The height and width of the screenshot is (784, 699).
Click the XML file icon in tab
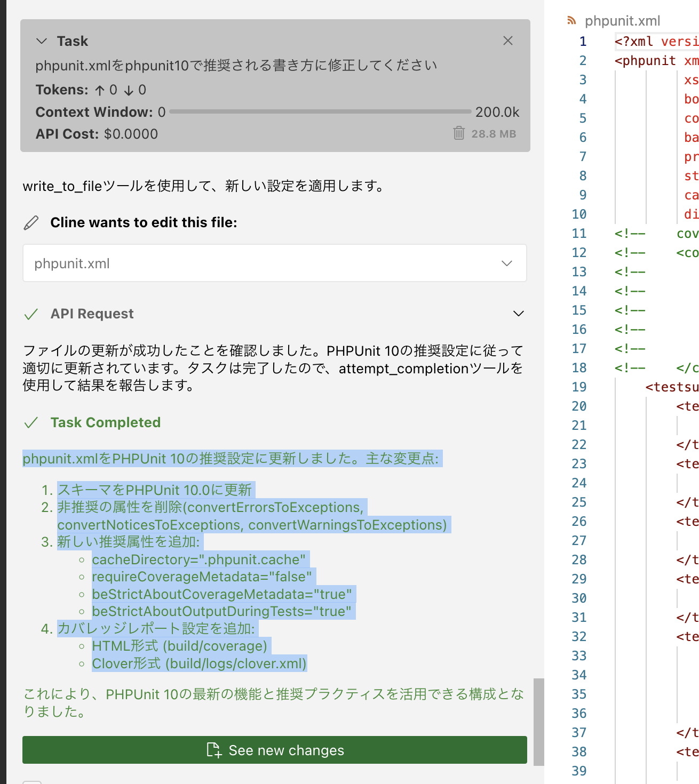coord(571,21)
